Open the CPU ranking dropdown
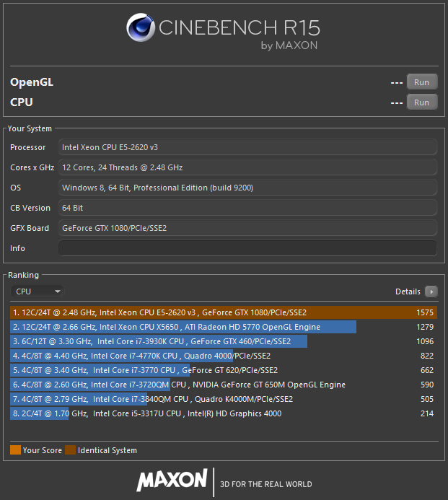Screen dimensions: 448x500 38,291
